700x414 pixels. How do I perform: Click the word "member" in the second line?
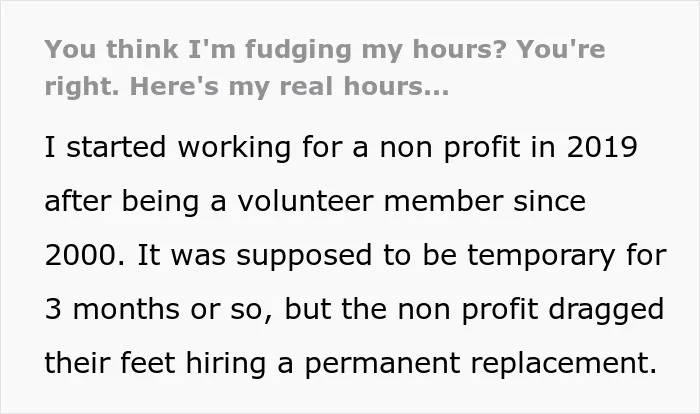[443, 201]
